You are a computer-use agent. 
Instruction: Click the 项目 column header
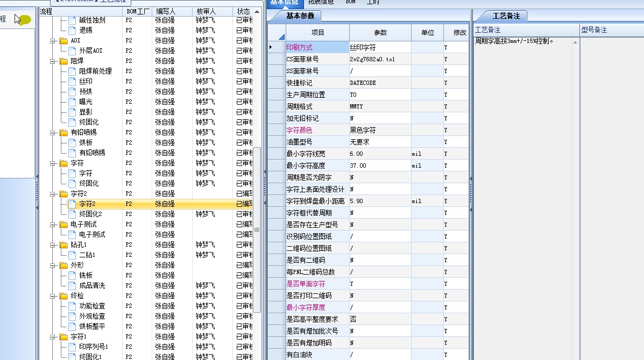click(317, 32)
